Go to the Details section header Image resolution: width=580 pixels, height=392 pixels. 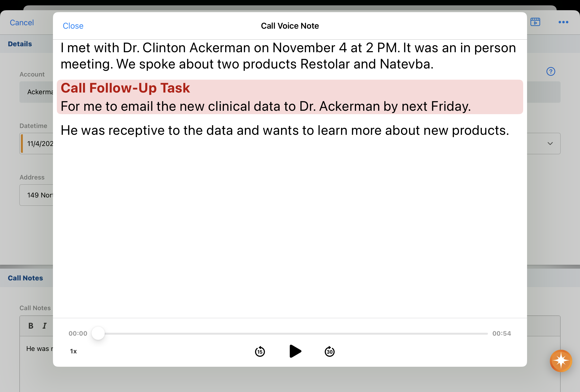point(20,44)
